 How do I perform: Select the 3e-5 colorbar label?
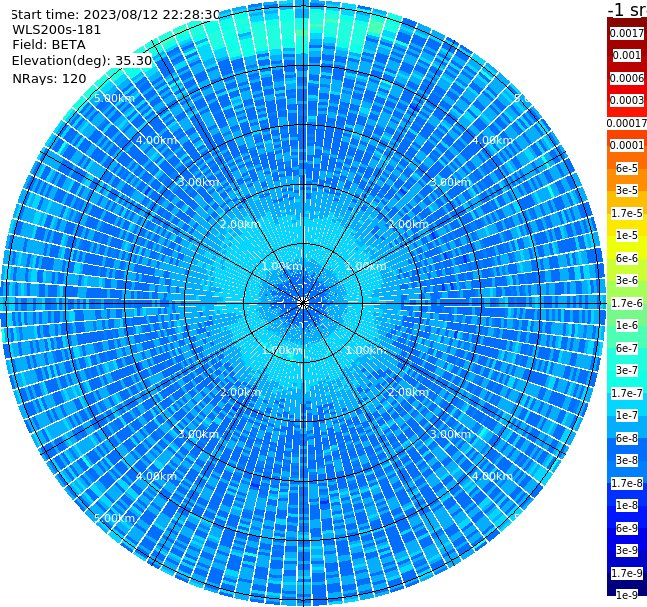[x=627, y=190]
